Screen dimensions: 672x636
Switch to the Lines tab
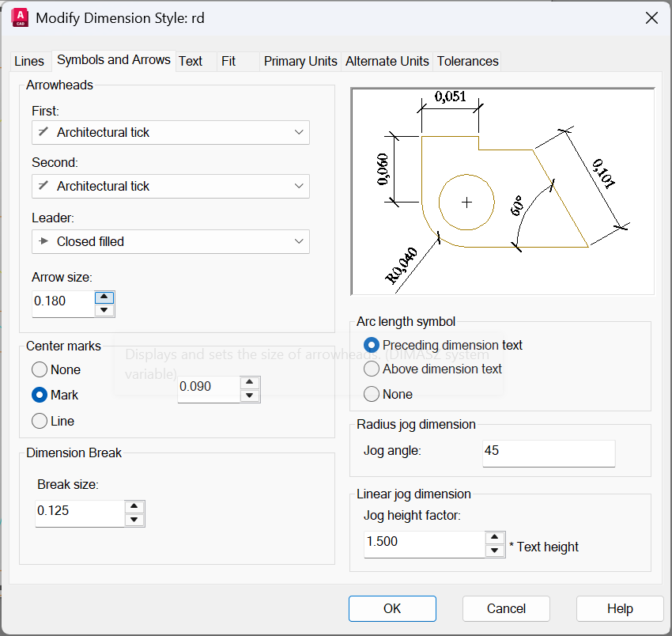point(29,61)
